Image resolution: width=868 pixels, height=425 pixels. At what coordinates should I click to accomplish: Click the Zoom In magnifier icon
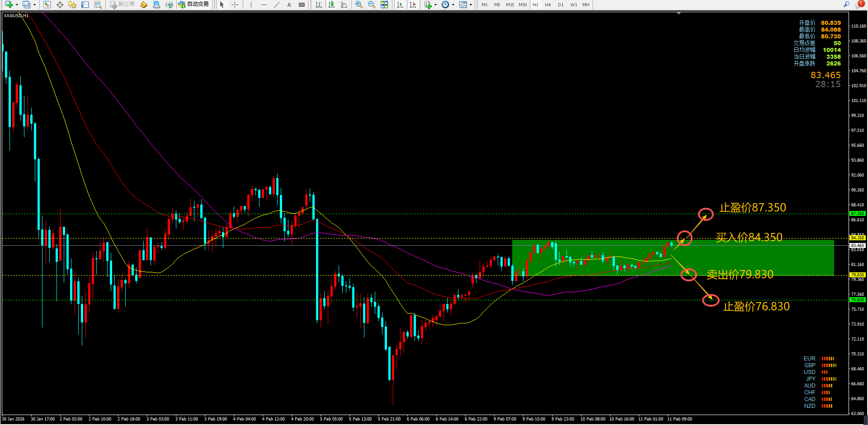(359, 5)
